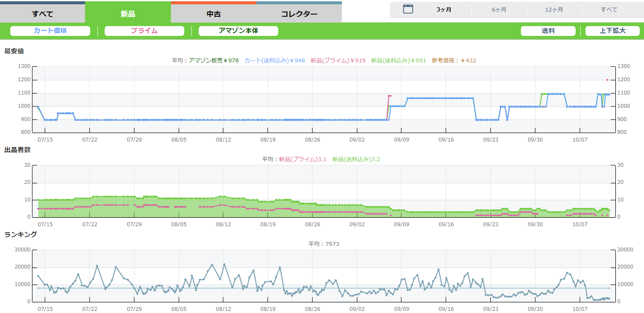
Task: Click the カート(送料込み) ¥948 legend label
Action: [x=274, y=61]
